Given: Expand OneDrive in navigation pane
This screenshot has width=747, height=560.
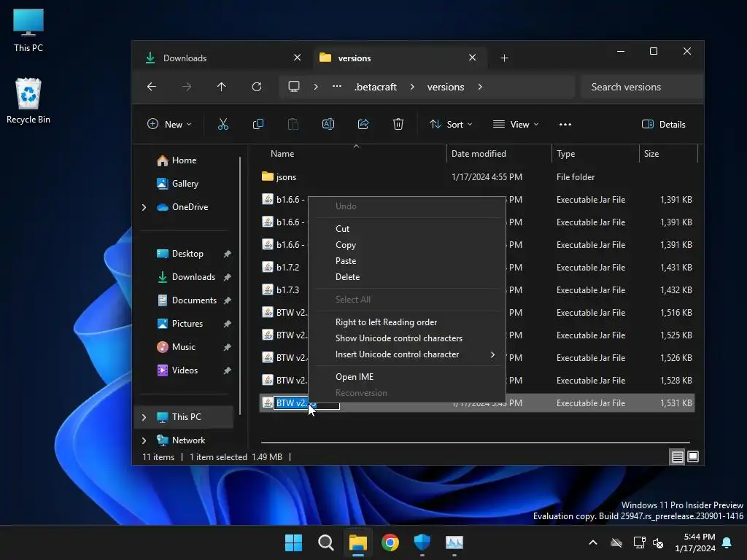Looking at the screenshot, I should [x=144, y=207].
